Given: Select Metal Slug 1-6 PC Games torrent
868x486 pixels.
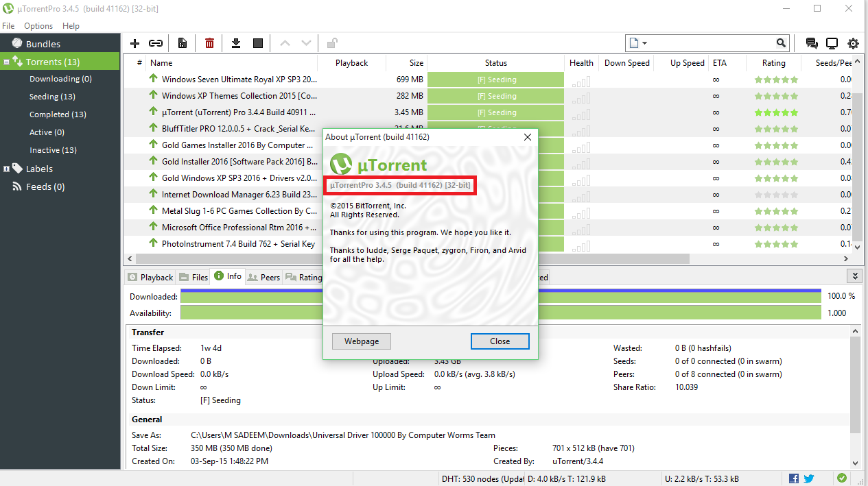Looking at the screenshot, I should pyautogui.click(x=239, y=210).
